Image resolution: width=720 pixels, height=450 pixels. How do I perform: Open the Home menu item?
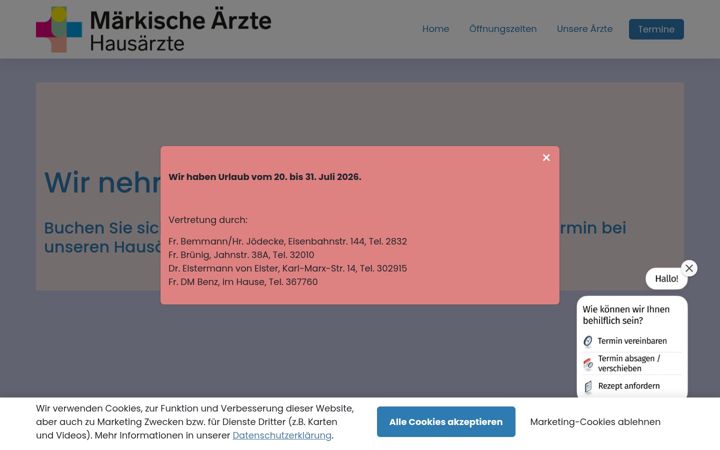(x=435, y=29)
